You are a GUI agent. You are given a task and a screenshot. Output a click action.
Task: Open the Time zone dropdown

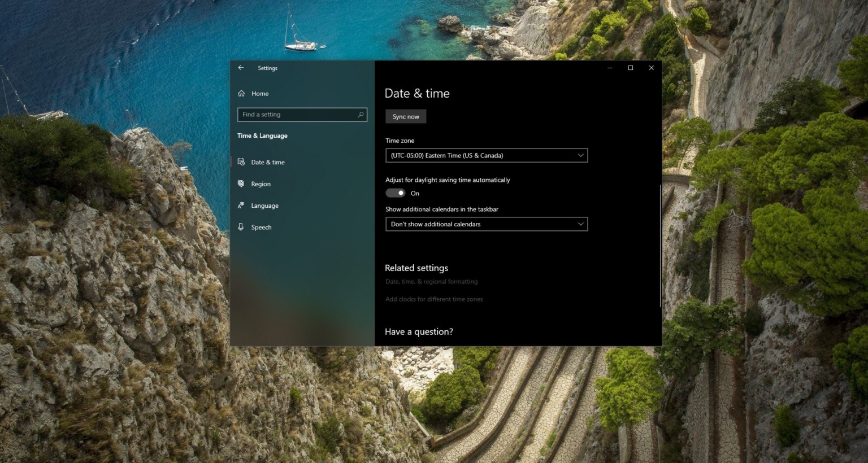click(x=486, y=155)
